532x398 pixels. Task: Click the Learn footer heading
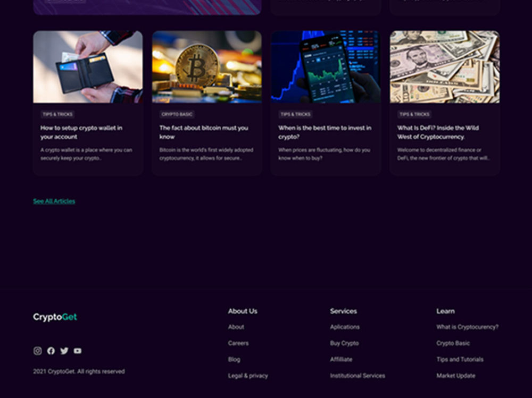coord(445,311)
